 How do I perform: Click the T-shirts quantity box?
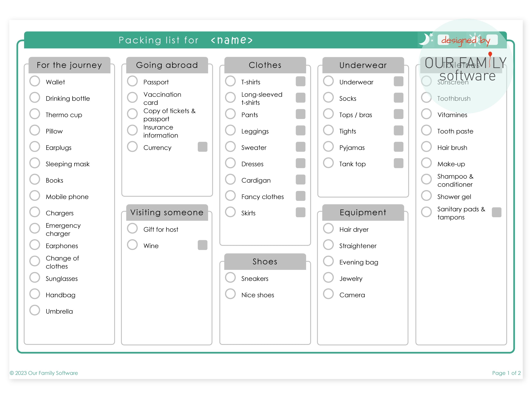tap(301, 81)
